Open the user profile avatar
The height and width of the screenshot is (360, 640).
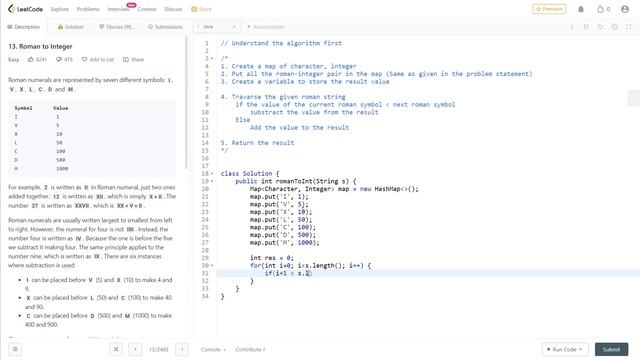624,9
